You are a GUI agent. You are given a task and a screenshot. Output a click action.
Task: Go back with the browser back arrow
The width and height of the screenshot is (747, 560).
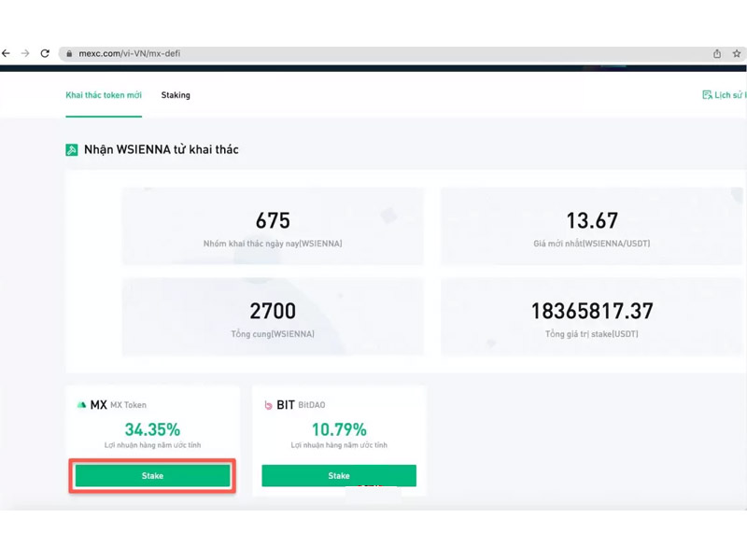pos(6,53)
